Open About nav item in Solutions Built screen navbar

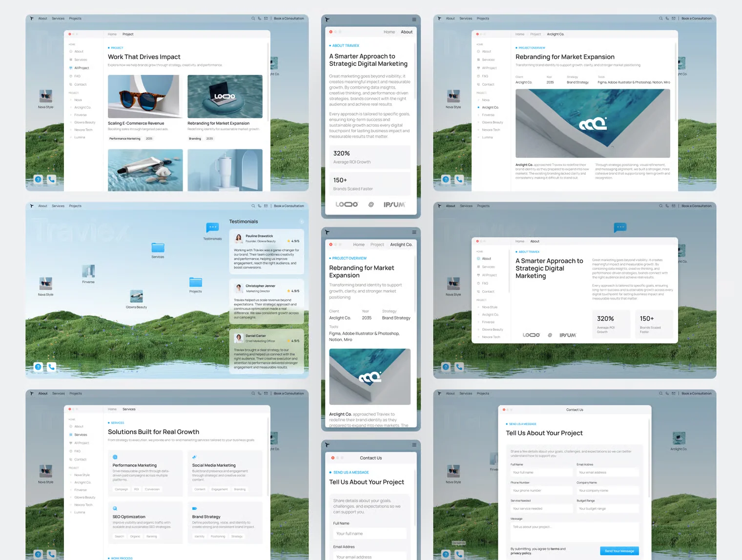43,393
